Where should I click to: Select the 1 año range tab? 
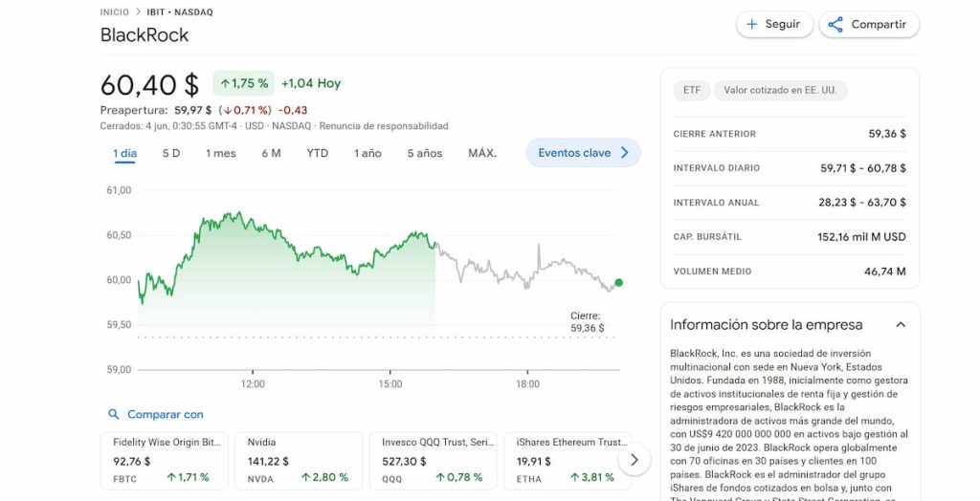(367, 153)
